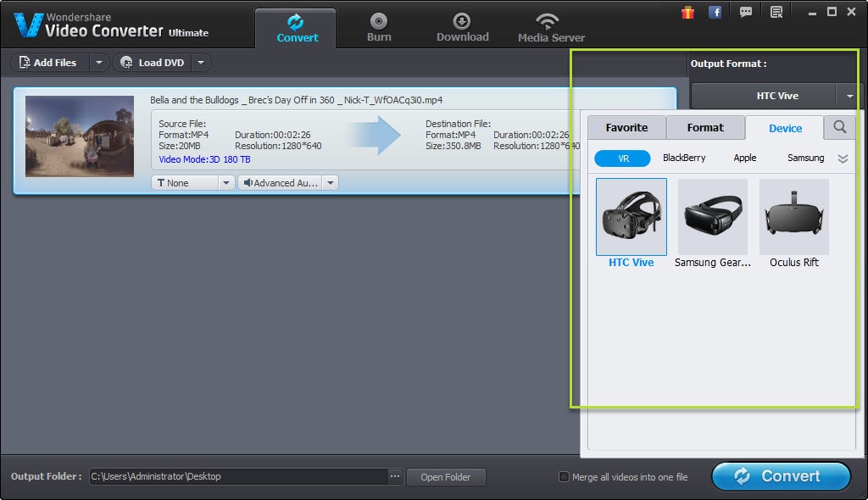The height and width of the screenshot is (500, 868).
Task: Click the big Convert button
Action: 781,476
